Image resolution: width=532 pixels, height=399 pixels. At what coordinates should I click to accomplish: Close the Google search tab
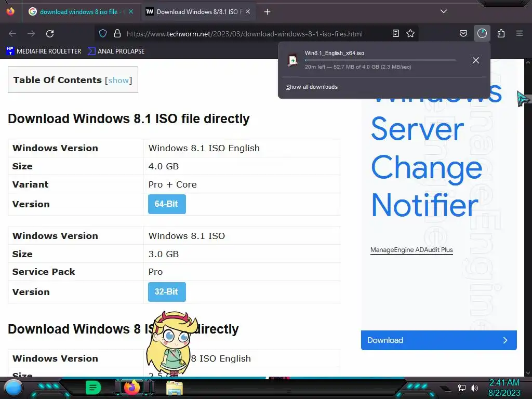pos(130,11)
